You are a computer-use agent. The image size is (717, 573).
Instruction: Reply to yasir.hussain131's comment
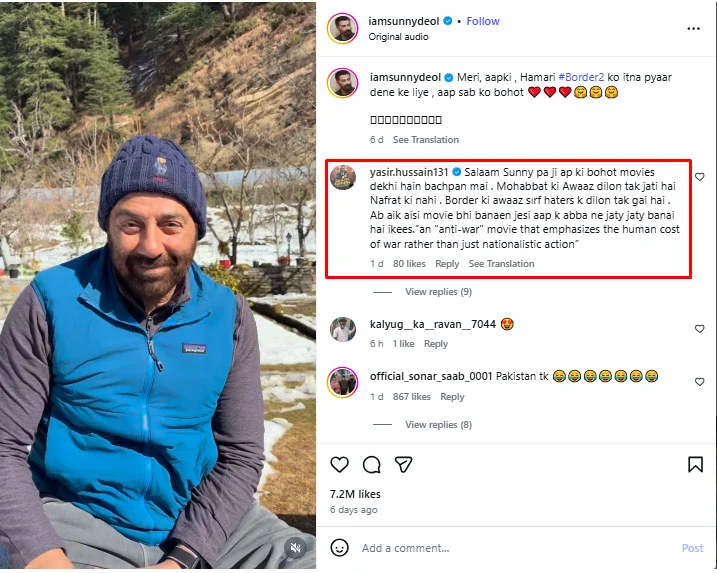(447, 264)
